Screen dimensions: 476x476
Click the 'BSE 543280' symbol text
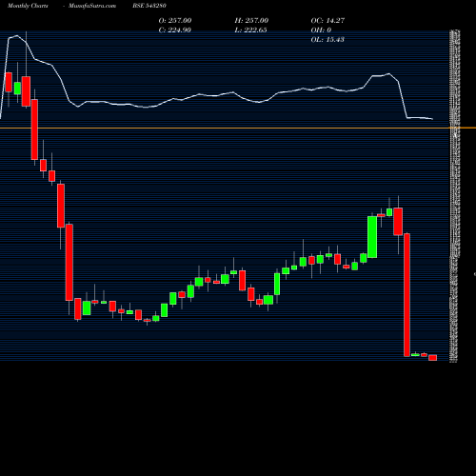point(149,6)
